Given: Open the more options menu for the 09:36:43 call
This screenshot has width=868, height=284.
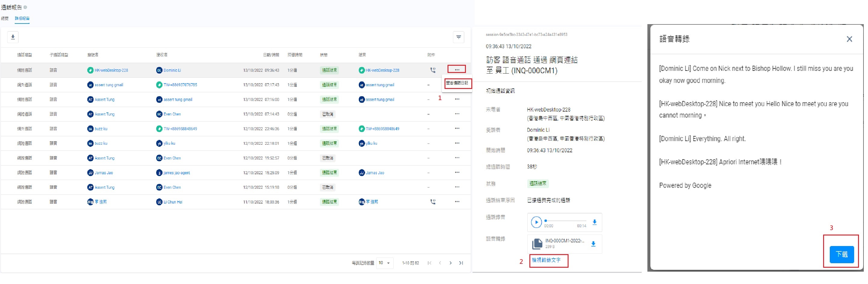Looking at the screenshot, I should (x=457, y=70).
